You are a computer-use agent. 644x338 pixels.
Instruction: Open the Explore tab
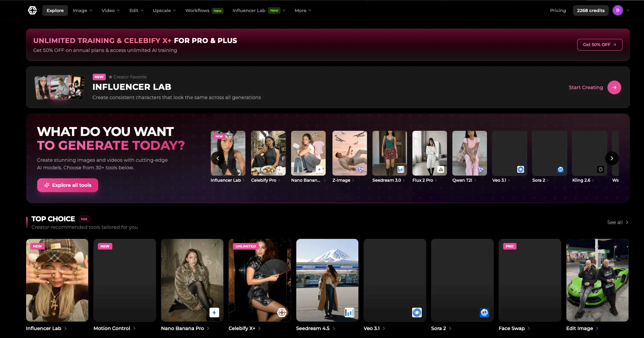(x=55, y=10)
